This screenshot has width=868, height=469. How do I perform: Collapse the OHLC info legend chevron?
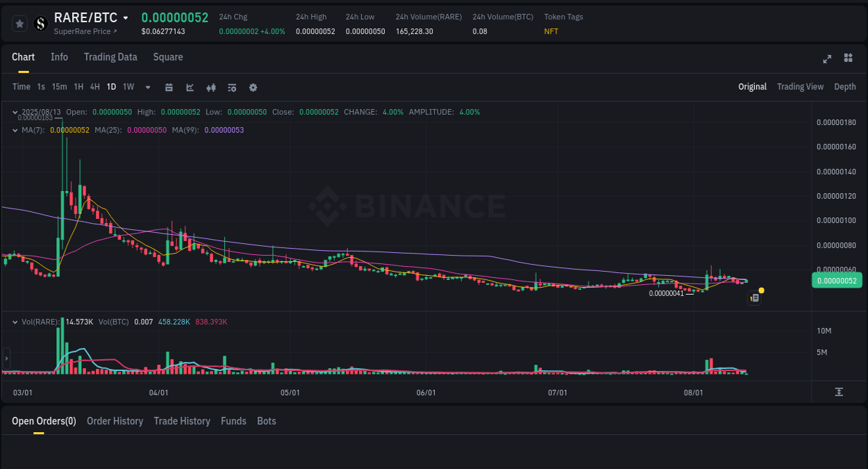15,111
